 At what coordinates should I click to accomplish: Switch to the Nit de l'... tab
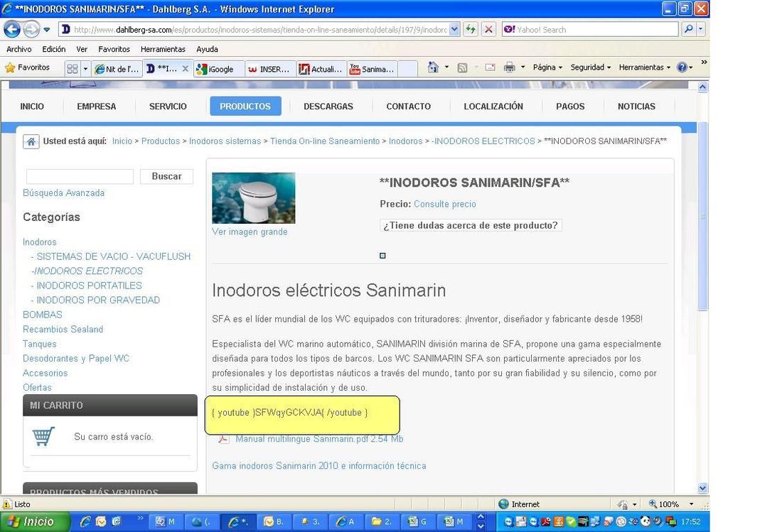pos(117,69)
